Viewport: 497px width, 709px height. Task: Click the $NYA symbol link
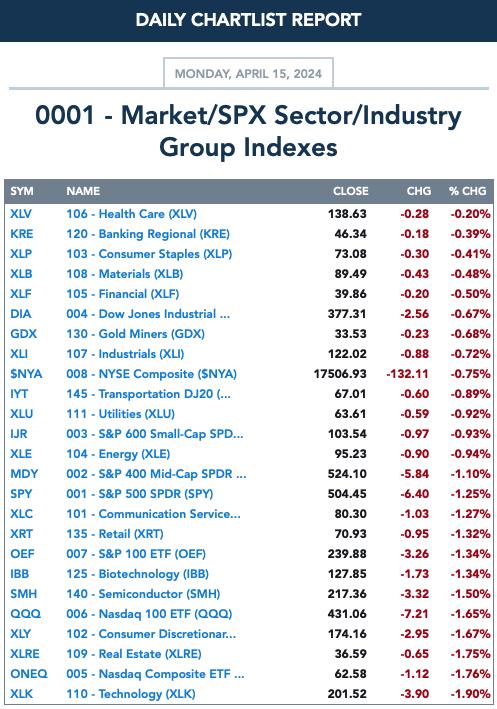click(26, 374)
